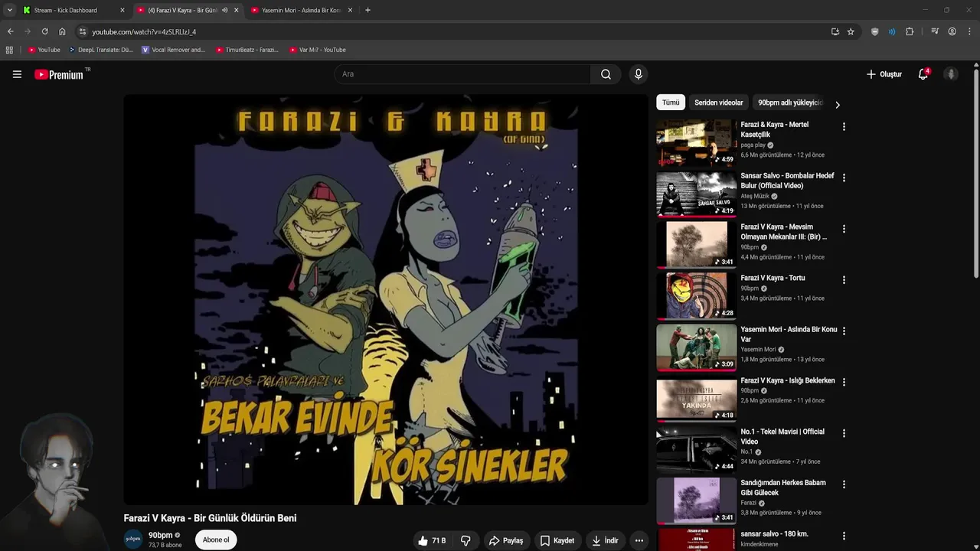The height and width of the screenshot is (551, 980).
Task: Open notifications bell
Action: [x=923, y=74]
